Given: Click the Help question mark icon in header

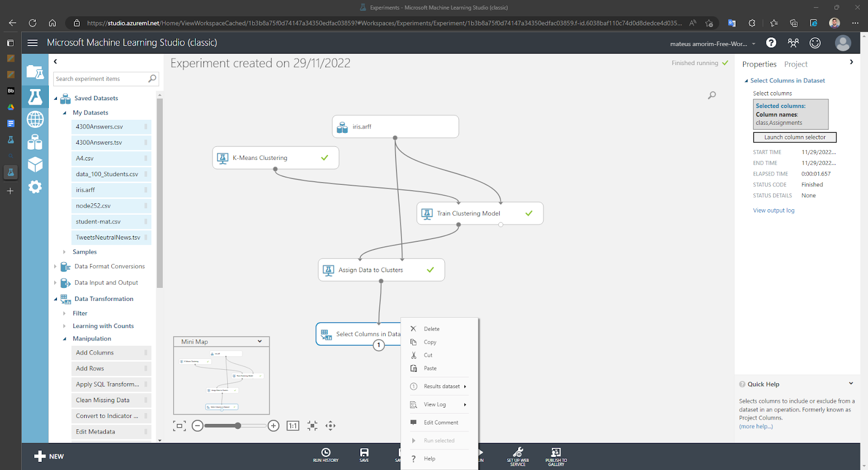Looking at the screenshot, I should [771, 43].
